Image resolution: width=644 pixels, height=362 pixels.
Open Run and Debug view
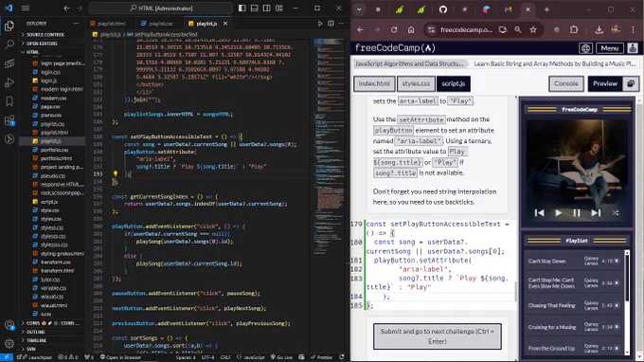[9, 82]
